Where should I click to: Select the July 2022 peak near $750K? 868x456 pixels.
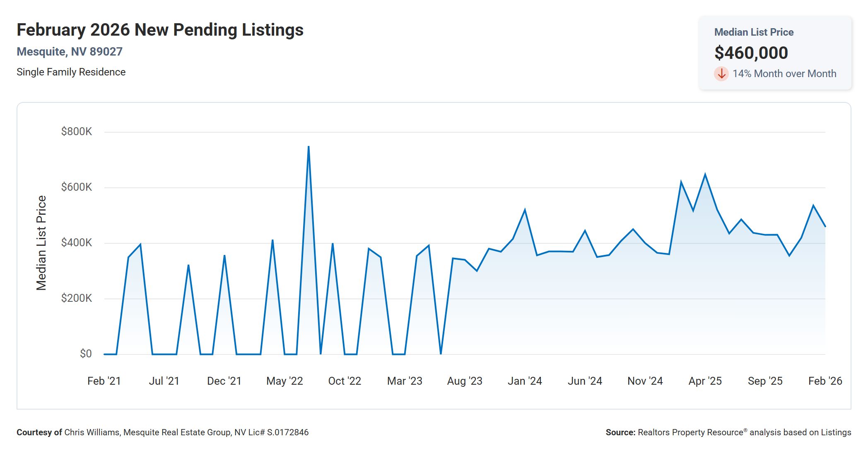point(309,146)
